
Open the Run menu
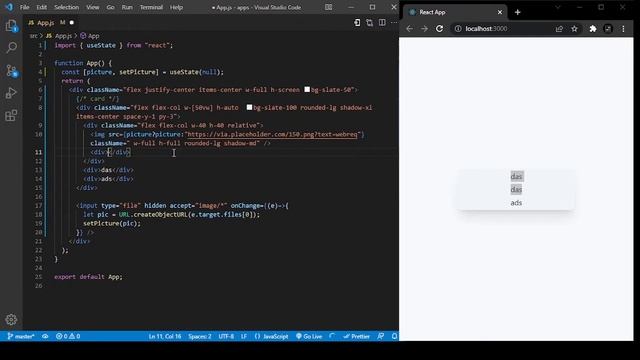pyautogui.click(x=127, y=7)
